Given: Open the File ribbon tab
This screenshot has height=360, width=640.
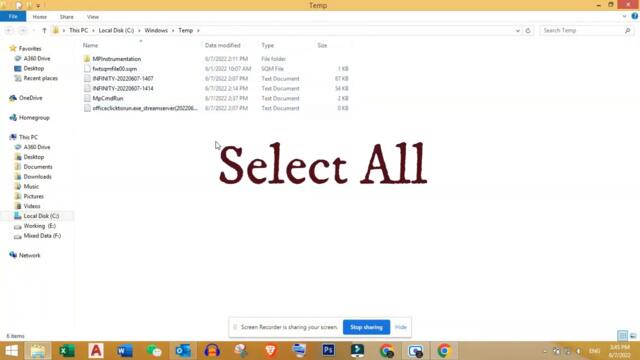Looking at the screenshot, I should tap(13, 17).
